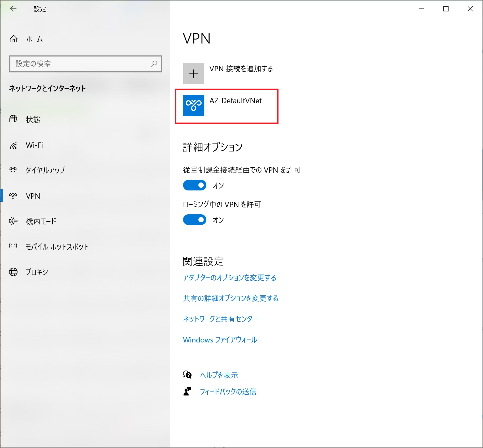
Task: Open 共有の詳細オプションを変更する link
Action: pos(230,298)
